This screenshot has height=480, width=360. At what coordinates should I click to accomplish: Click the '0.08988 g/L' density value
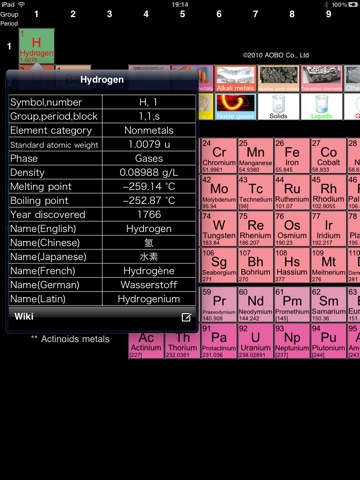pos(149,172)
